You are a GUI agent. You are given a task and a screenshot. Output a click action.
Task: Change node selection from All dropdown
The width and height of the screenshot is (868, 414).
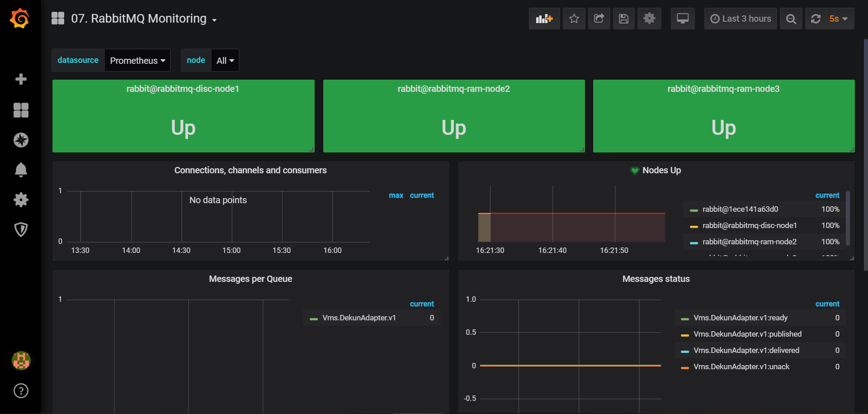(x=225, y=60)
